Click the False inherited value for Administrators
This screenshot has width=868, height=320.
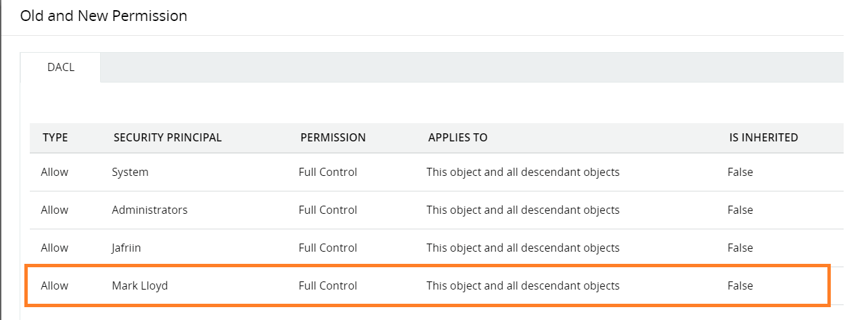(x=740, y=210)
